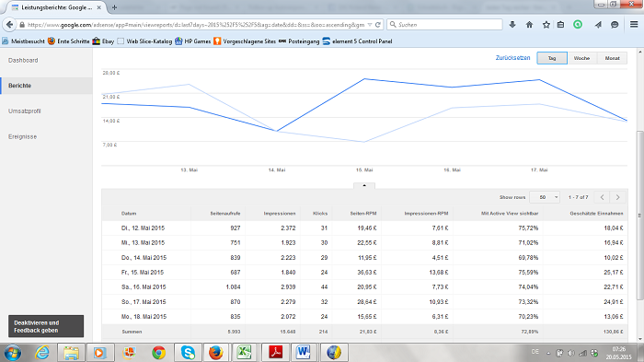644x362 pixels.
Task: Go to previous table page arrow
Action: point(602,197)
